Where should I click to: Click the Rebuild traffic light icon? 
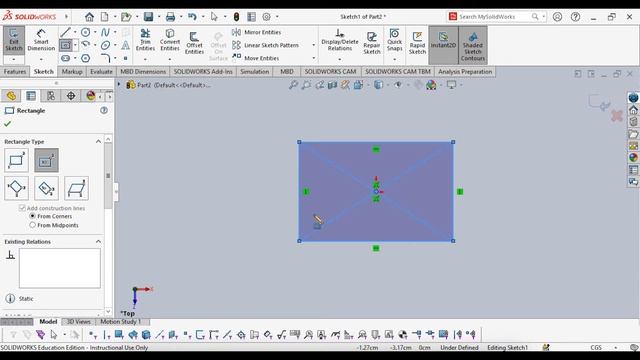pyautogui.click(x=236, y=17)
